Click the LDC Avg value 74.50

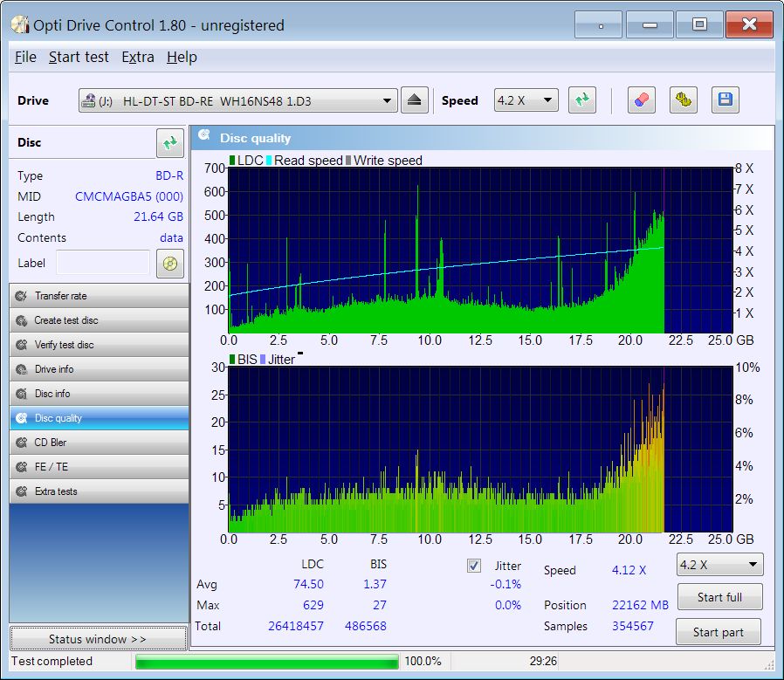(308, 584)
